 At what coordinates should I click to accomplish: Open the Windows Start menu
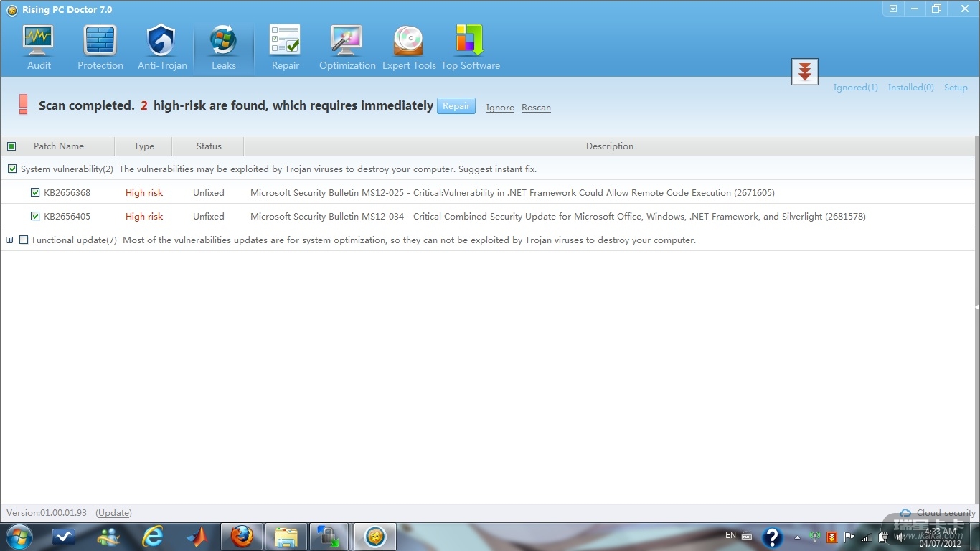(18, 537)
